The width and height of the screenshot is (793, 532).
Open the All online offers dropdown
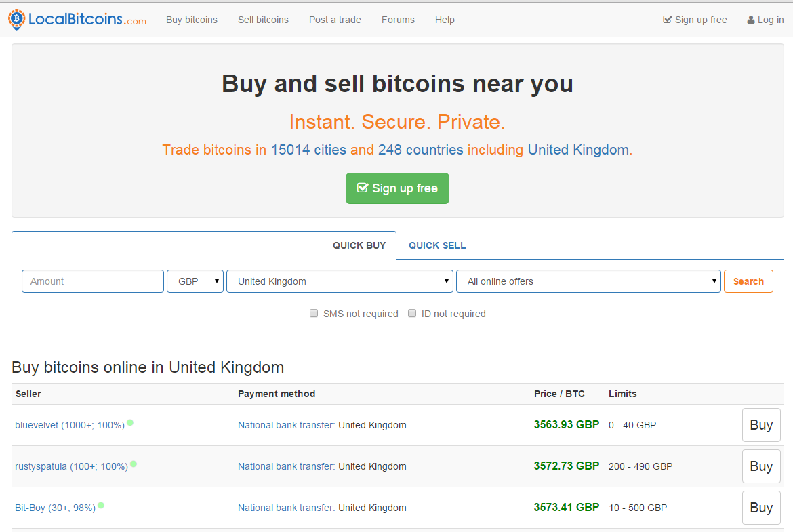589,281
